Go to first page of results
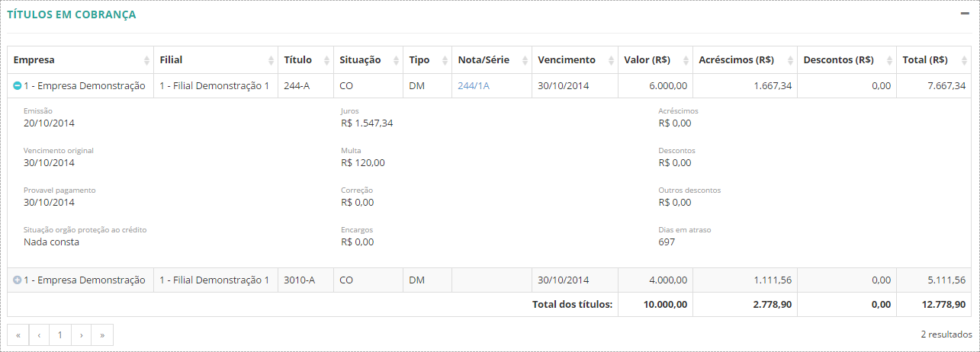The height and width of the screenshot is (352, 980). (x=18, y=334)
